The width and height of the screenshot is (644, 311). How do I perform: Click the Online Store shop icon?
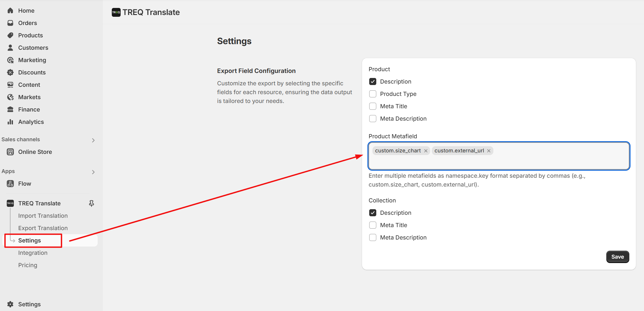[x=10, y=152]
